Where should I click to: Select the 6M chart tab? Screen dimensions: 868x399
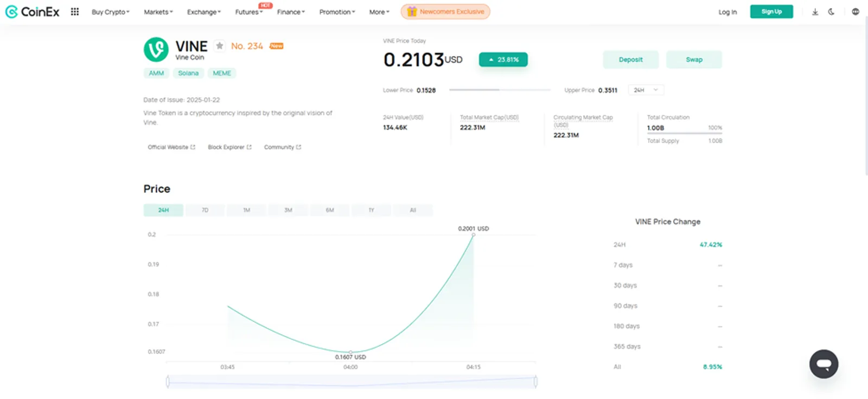(x=330, y=210)
